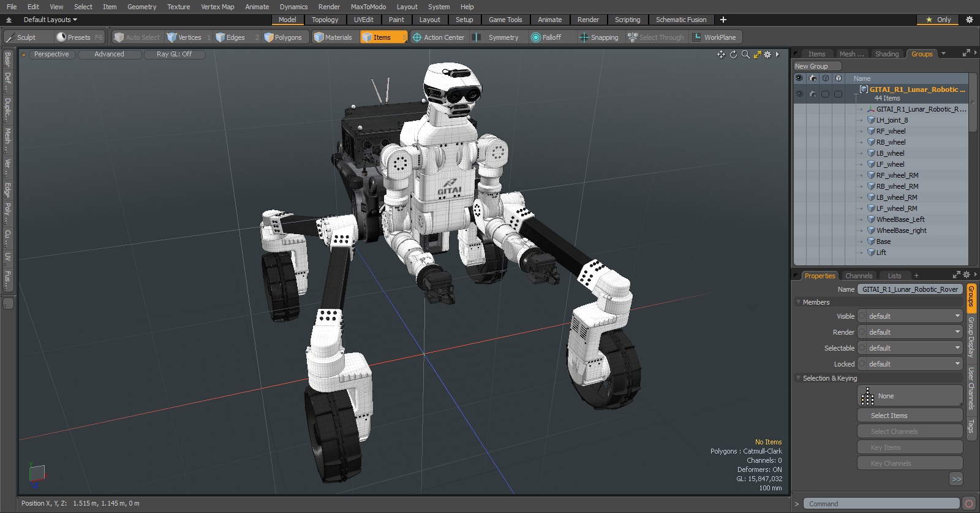Toggle Auto Select mode
The image size is (980, 513).
pos(137,37)
